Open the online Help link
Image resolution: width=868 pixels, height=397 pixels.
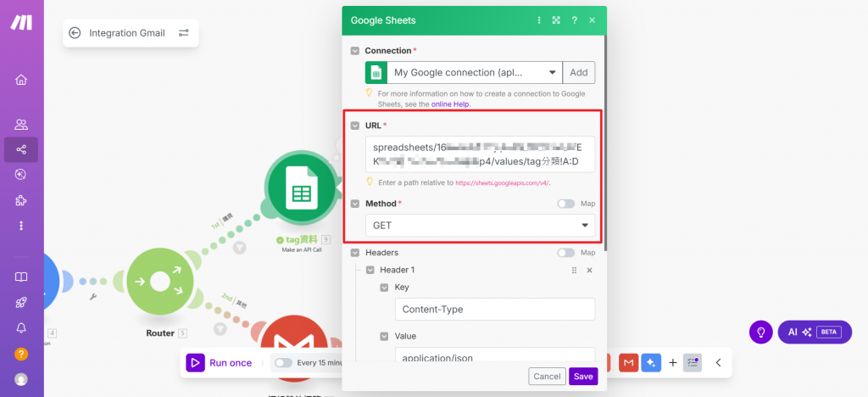(x=451, y=104)
